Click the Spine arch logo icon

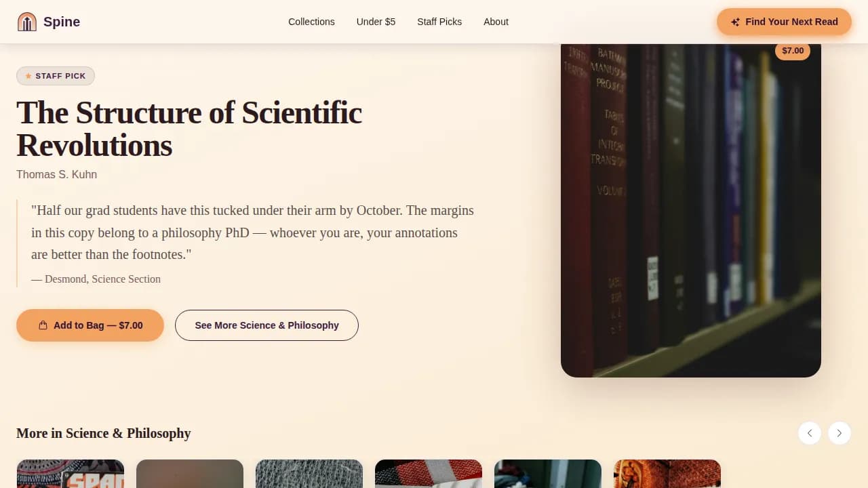tap(27, 22)
